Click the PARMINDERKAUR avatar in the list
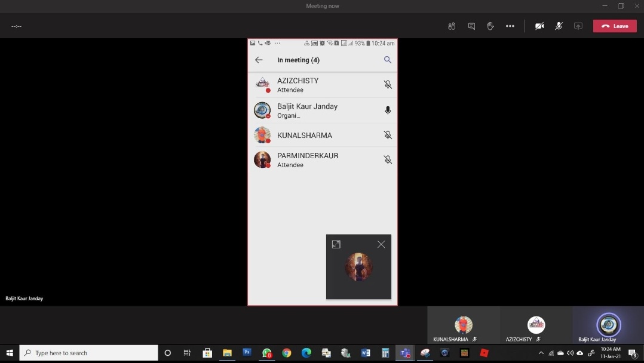The height and width of the screenshot is (363, 644). pos(262,159)
